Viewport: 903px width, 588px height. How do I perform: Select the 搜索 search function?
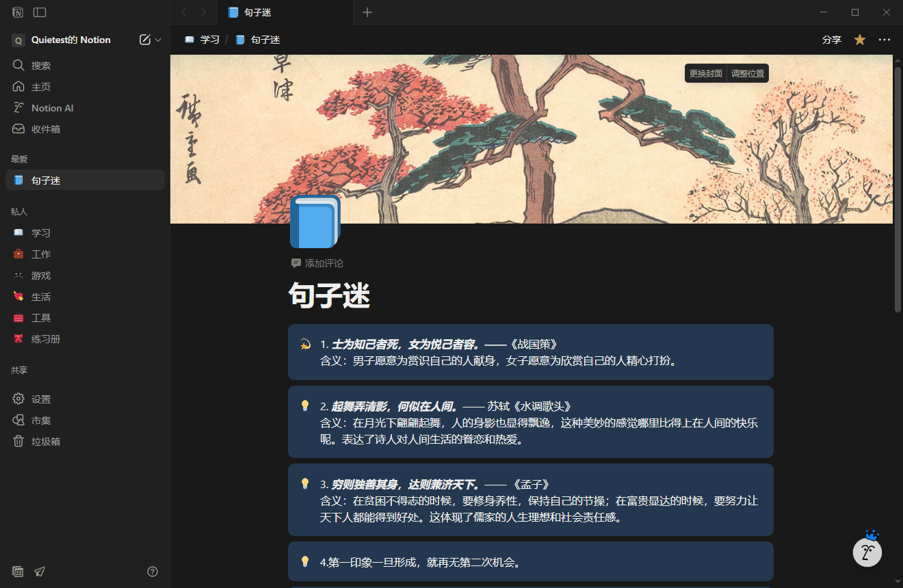point(40,65)
